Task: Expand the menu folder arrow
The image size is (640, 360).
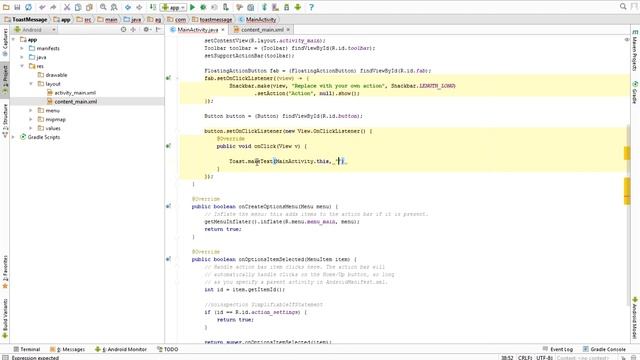Action: coord(31,110)
